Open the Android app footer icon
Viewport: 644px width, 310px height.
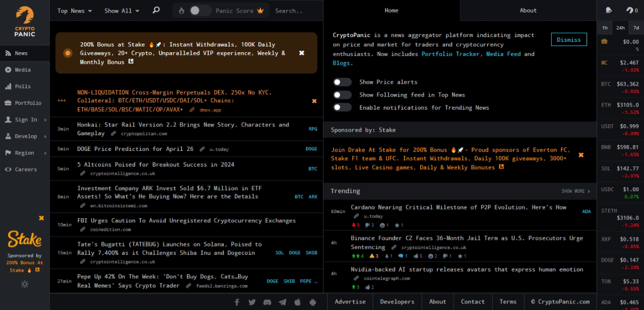tap(313, 302)
